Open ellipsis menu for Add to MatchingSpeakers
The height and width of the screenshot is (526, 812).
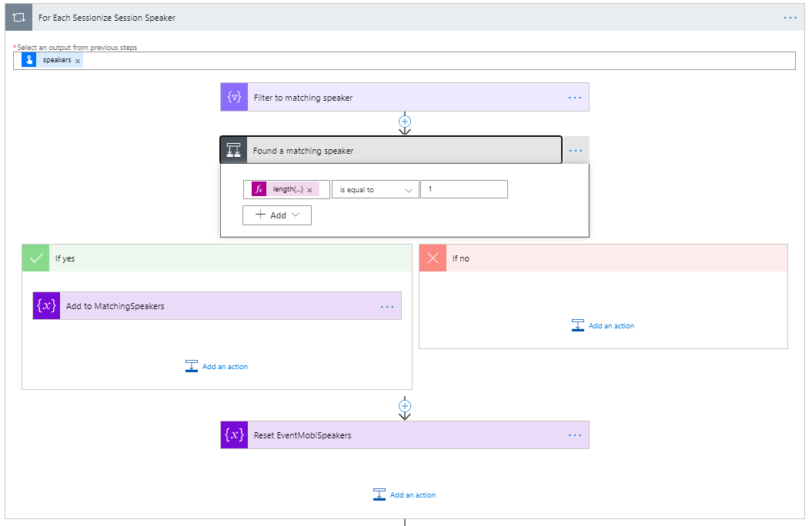pos(387,307)
